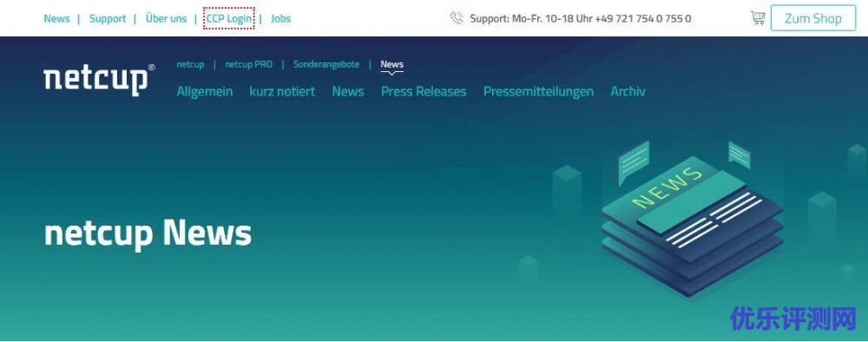The height and width of the screenshot is (342, 868).
Task: Open the kurz notiert category
Action: click(282, 91)
